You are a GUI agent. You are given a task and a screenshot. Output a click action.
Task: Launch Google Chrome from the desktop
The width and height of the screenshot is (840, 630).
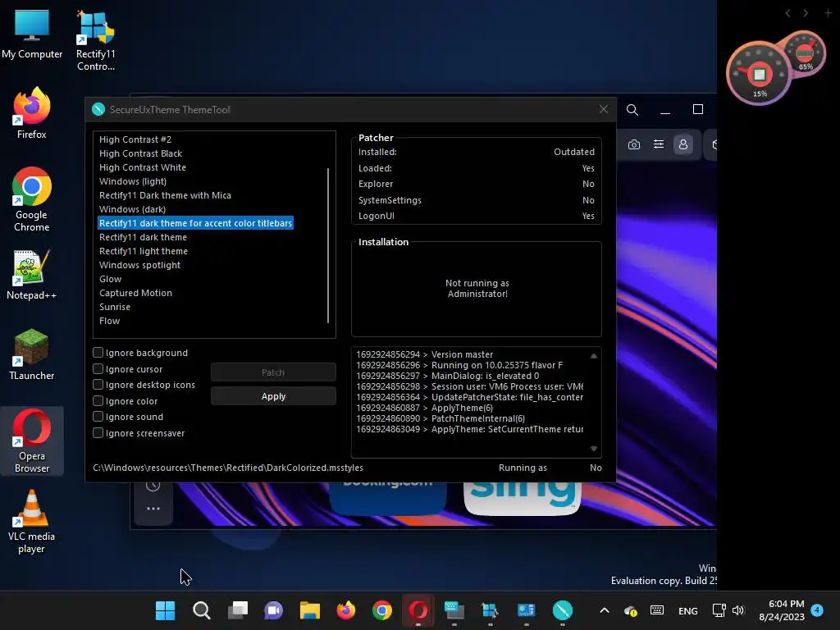click(x=32, y=199)
